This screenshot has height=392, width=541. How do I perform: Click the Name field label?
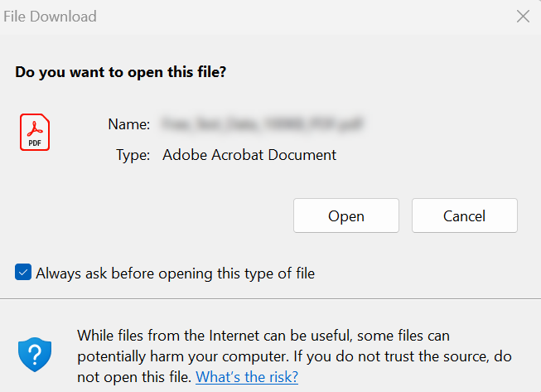(128, 124)
